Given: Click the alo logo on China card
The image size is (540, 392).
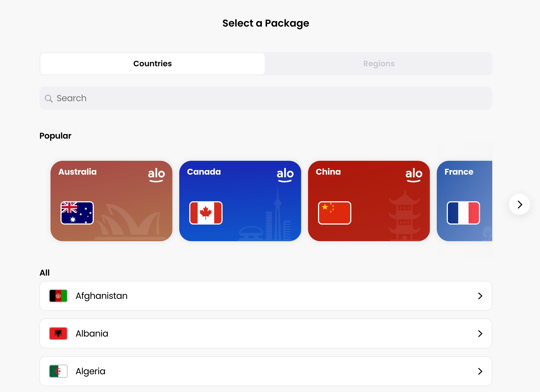Looking at the screenshot, I should pyautogui.click(x=414, y=175).
